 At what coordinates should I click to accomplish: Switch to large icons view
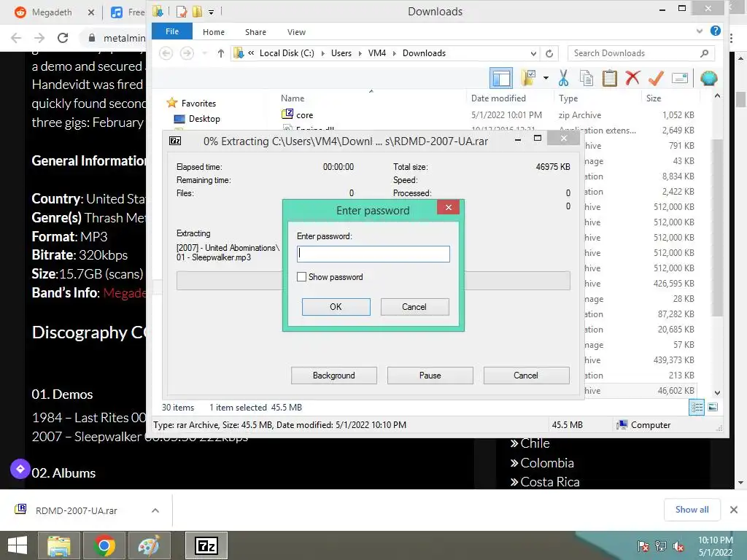713,407
